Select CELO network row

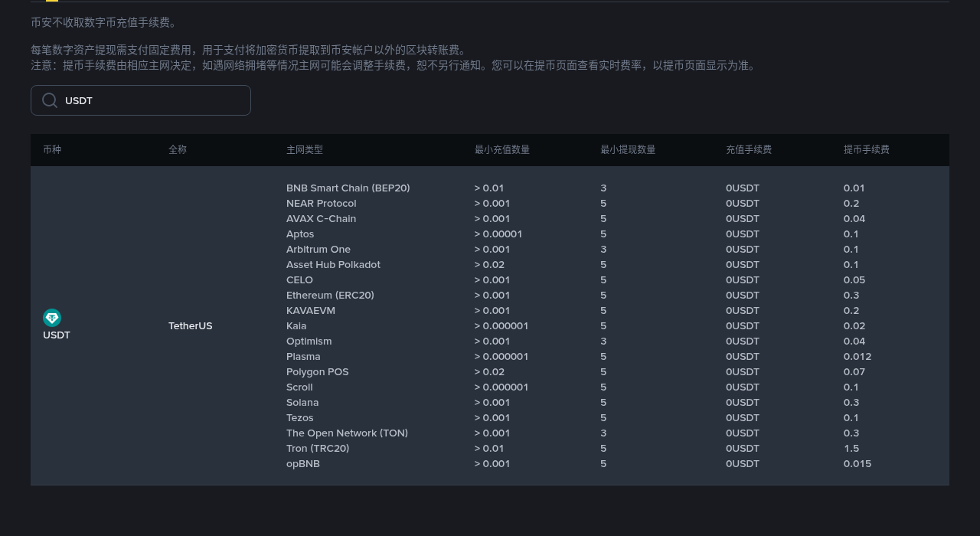coord(300,280)
